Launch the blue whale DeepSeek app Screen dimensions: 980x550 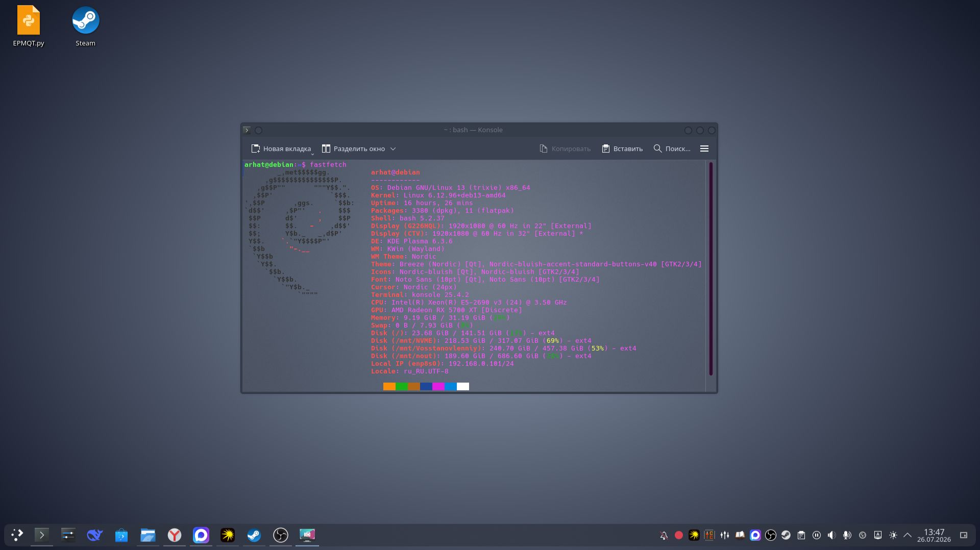click(x=95, y=535)
